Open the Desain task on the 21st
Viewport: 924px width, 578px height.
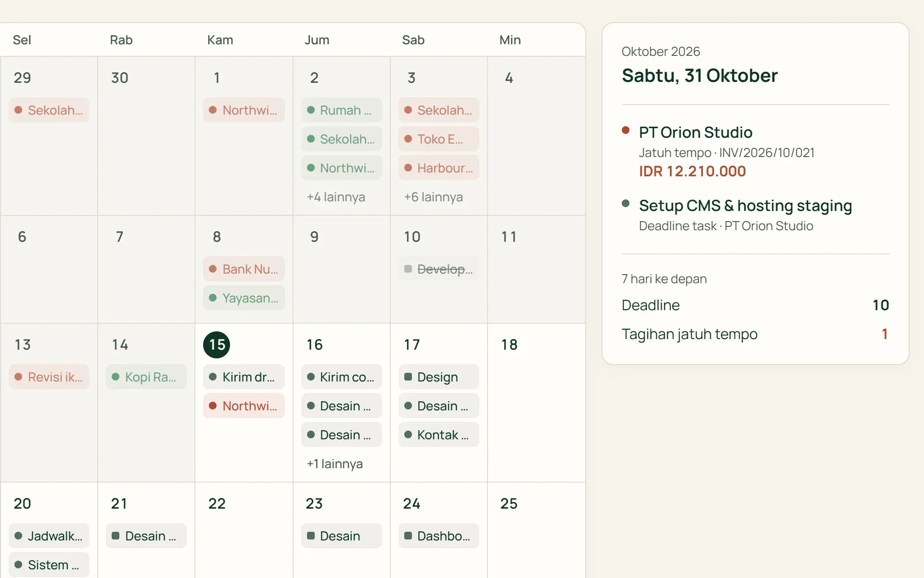pyautogui.click(x=146, y=536)
